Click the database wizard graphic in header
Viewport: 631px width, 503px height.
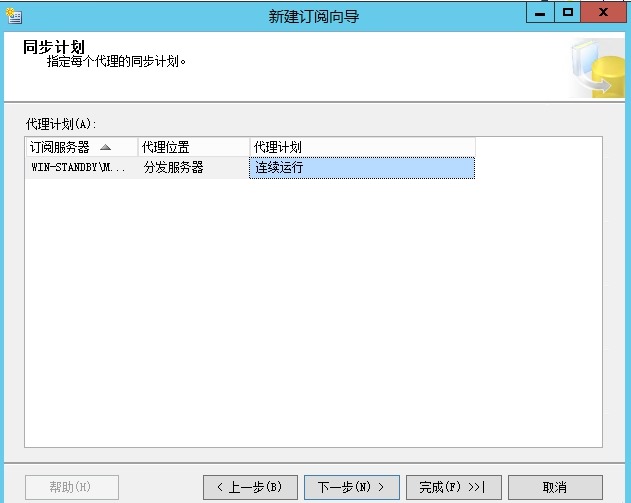[596, 68]
